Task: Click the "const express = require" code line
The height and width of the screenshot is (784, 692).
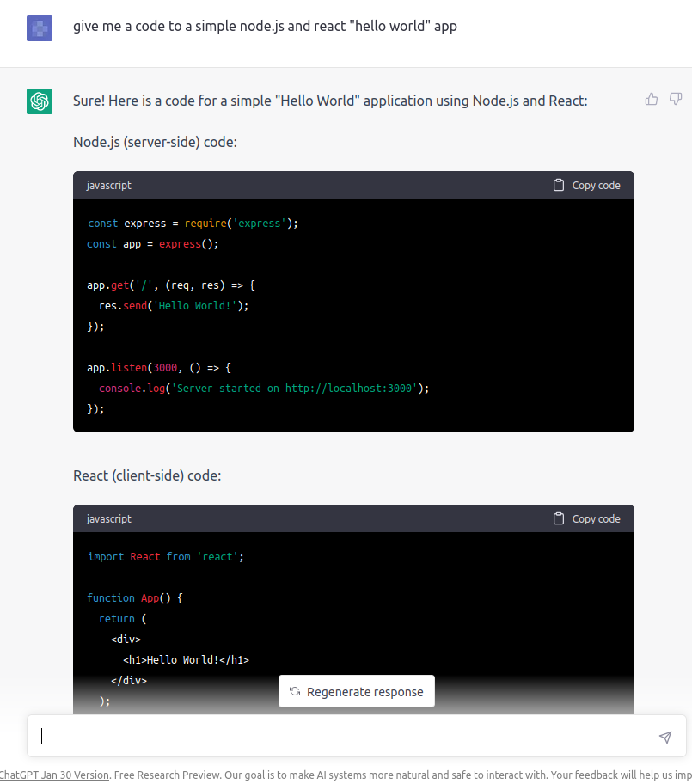Action: 193,224
